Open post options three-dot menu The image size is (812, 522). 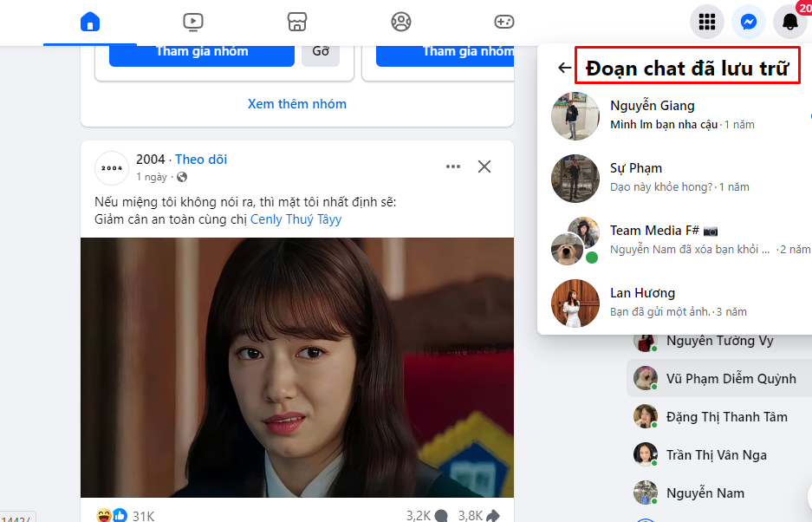click(x=453, y=166)
